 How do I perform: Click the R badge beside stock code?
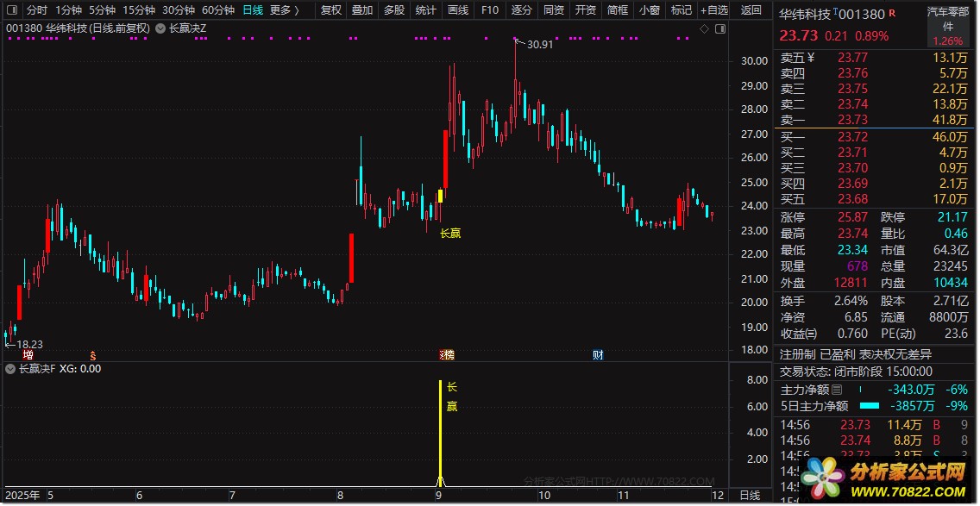click(891, 13)
